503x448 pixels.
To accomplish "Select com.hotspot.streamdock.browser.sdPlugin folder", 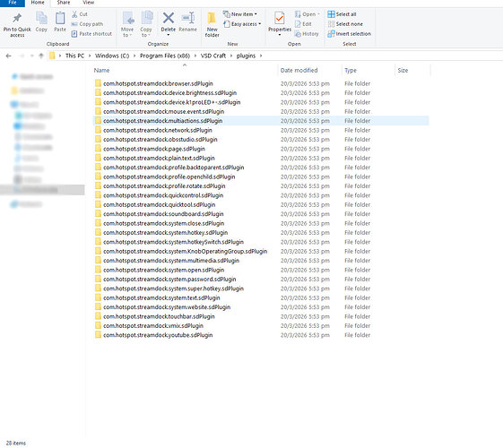I will (158, 83).
